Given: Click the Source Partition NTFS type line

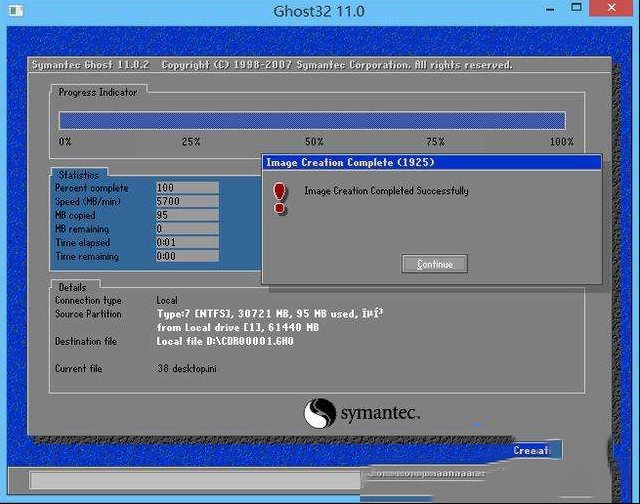Looking at the screenshot, I should coord(270,314).
